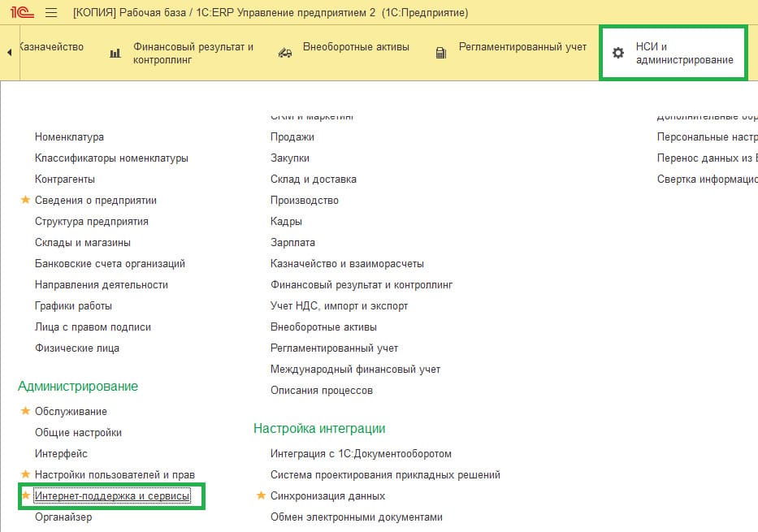Open Графики работы
Image resolution: width=758 pixels, height=532 pixels.
click(x=73, y=305)
